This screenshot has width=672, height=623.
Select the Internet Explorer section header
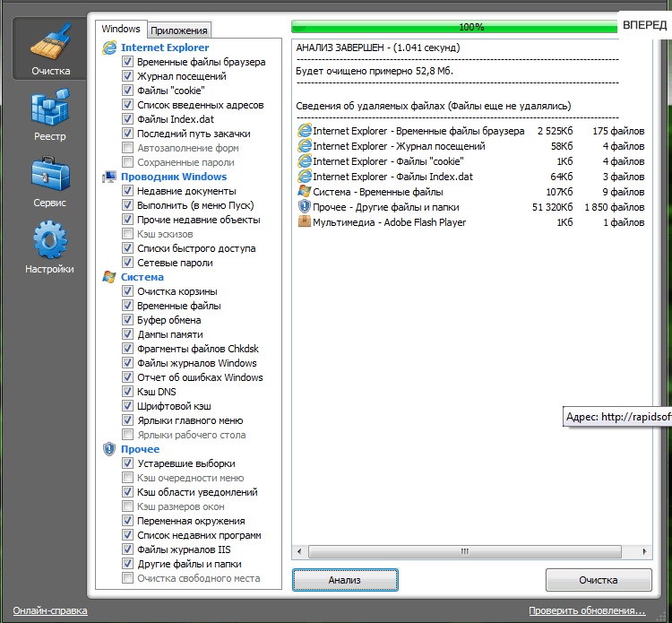(165, 48)
